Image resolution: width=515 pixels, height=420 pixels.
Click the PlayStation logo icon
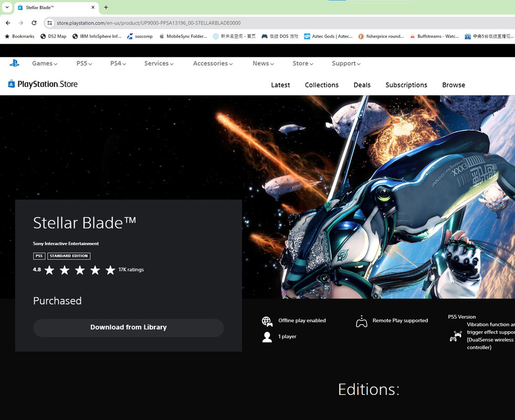pos(14,63)
